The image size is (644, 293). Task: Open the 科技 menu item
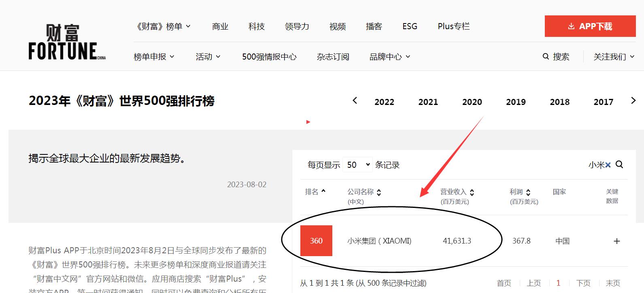(257, 26)
